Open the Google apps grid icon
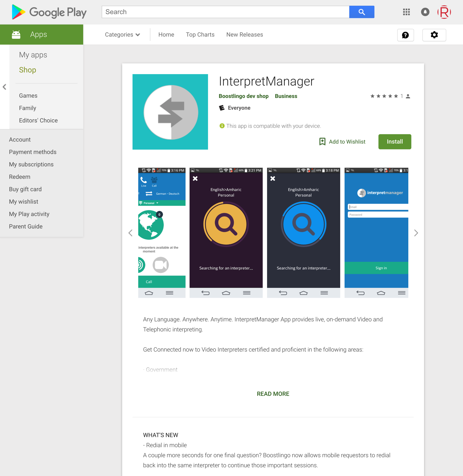This screenshot has width=463, height=476. (406, 12)
